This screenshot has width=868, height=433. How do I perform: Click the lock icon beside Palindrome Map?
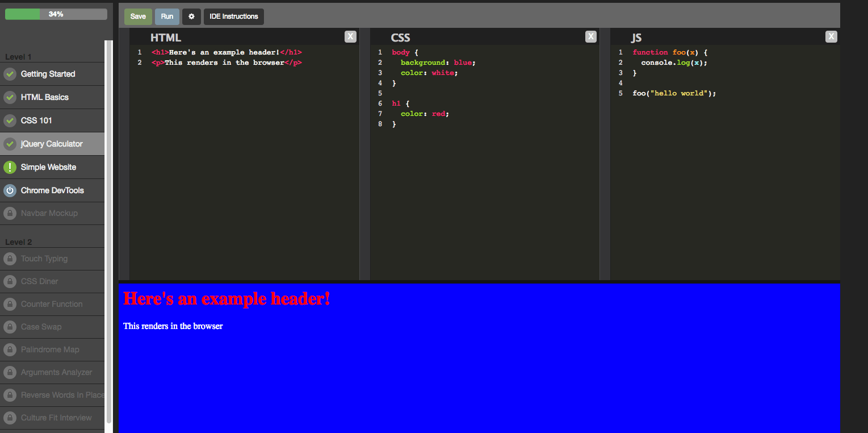tap(10, 349)
